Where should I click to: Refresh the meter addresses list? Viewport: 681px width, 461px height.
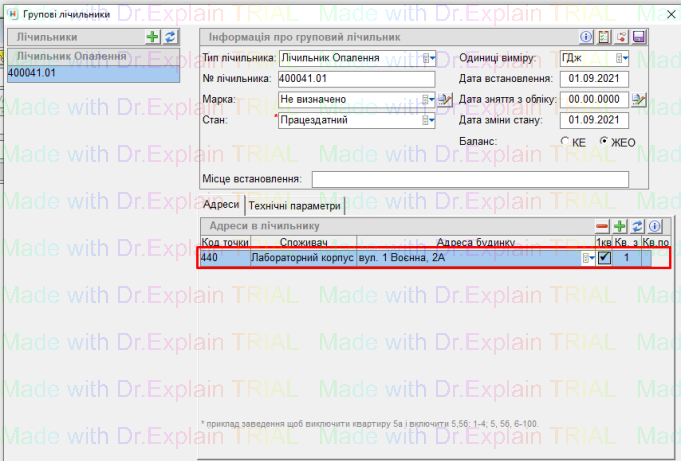637,227
